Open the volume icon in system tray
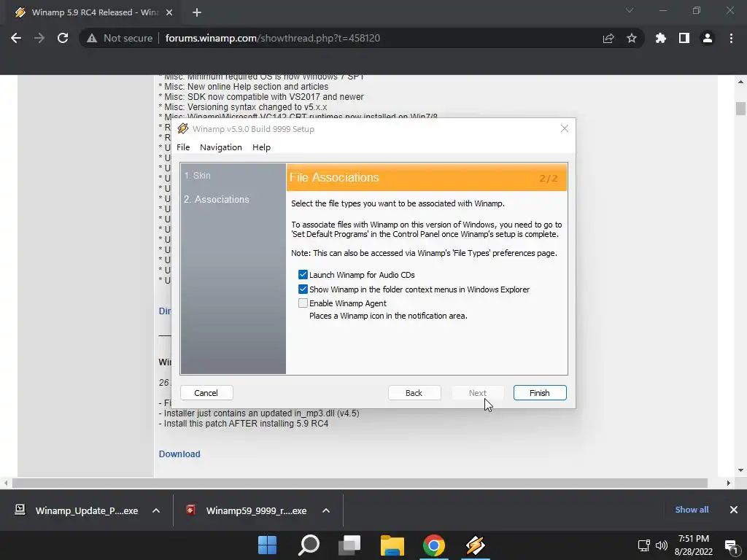Viewport: 747px width, 560px height. 662,545
